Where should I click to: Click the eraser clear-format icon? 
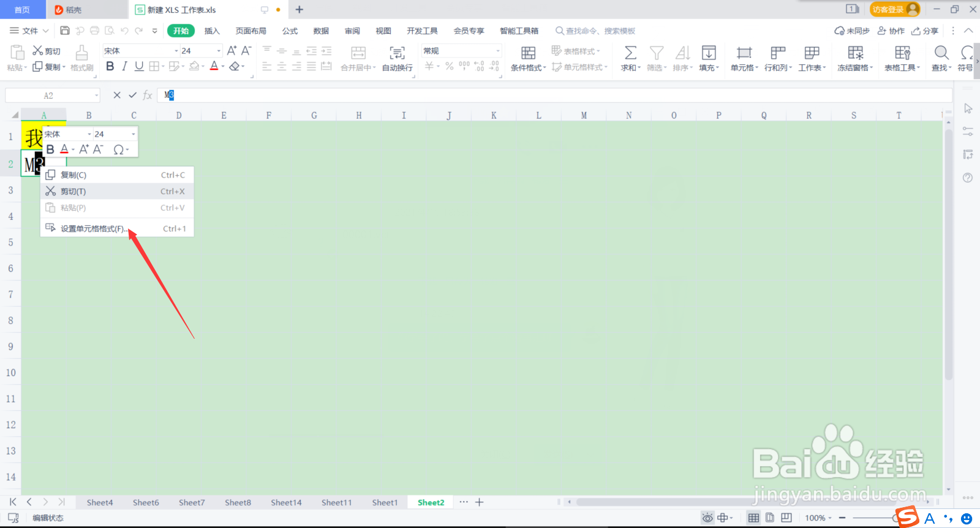234,66
